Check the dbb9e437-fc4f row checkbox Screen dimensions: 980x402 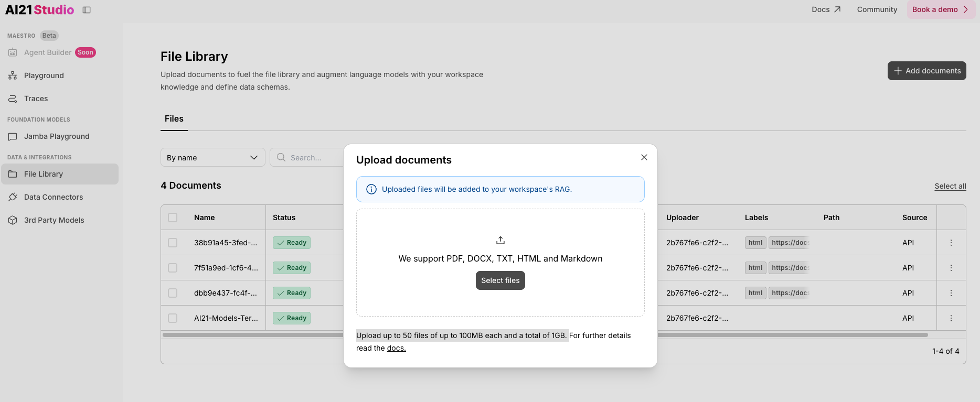coord(173,293)
